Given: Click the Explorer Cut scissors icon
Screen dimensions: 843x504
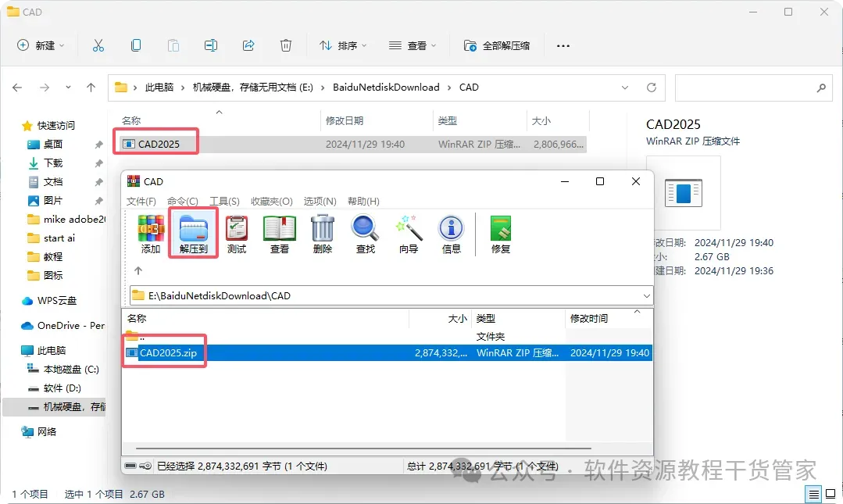Looking at the screenshot, I should tap(98, 46).
